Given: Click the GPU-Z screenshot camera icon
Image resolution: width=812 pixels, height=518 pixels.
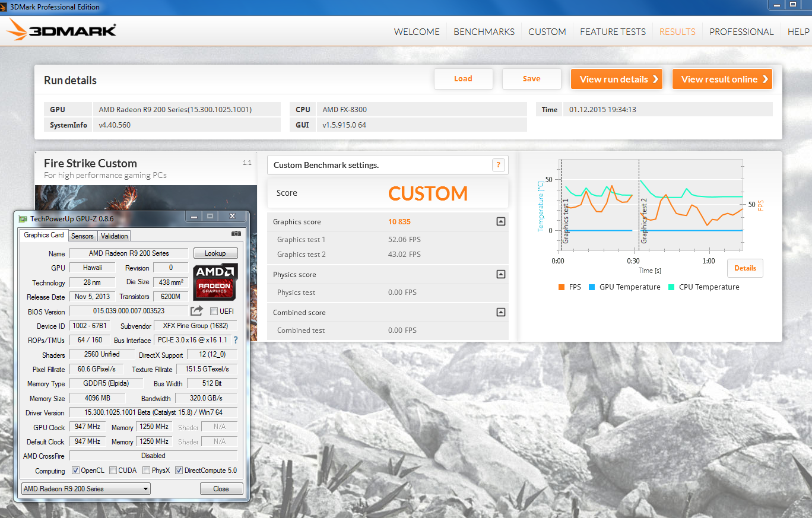Looking at the screenshot, I should click(236, 234).
